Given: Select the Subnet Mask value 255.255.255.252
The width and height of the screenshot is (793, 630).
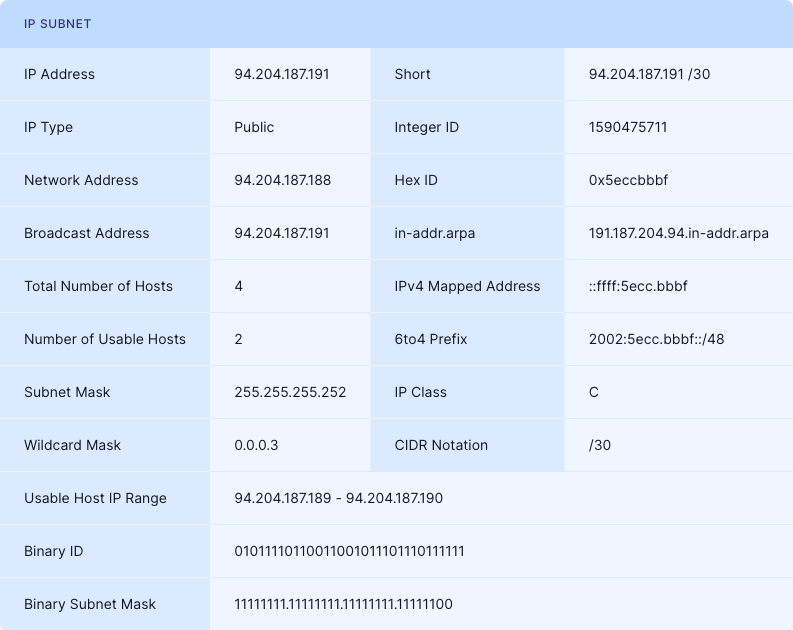Looking at the screenshot, I should (290, 392).
